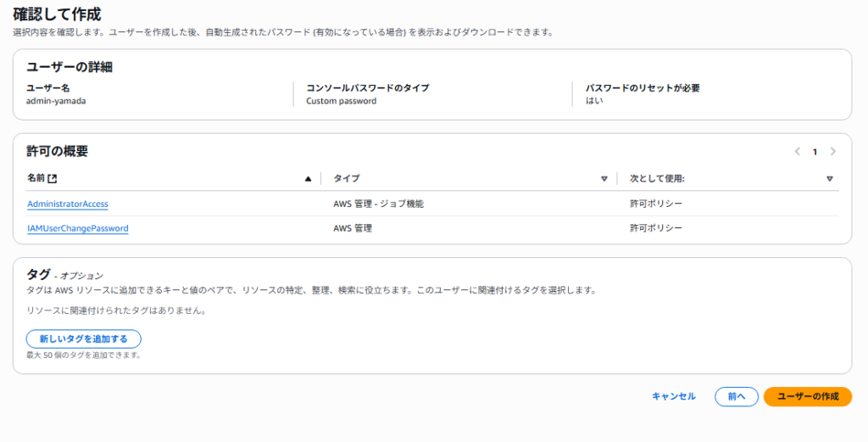Click the ascending sort arrow in 名前 column

click(x=308, y=179)
